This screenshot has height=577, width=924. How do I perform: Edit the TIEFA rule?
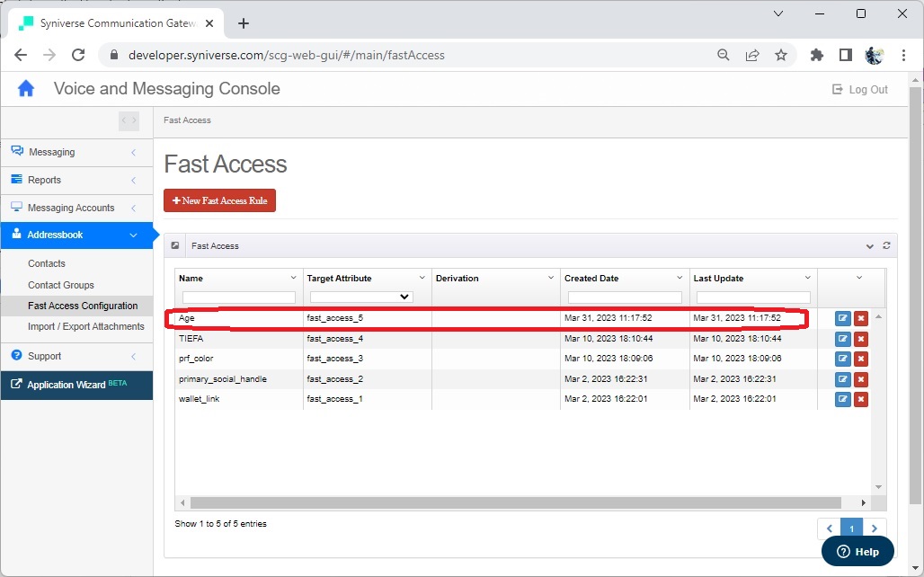843,339
